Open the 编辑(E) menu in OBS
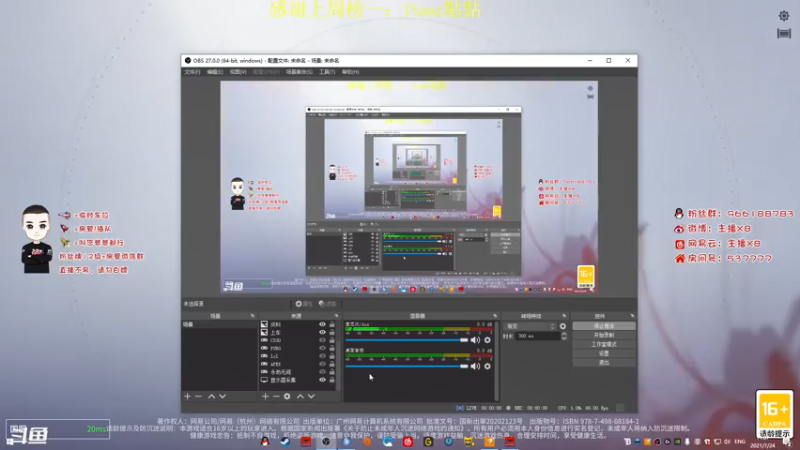The image size is (800, 450). 215,72
